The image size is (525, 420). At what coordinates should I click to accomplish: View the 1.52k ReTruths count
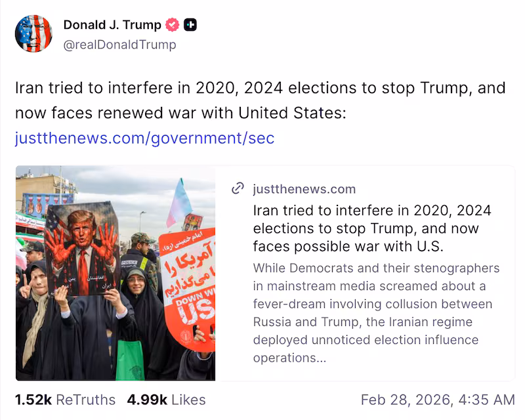click(64, 399)
